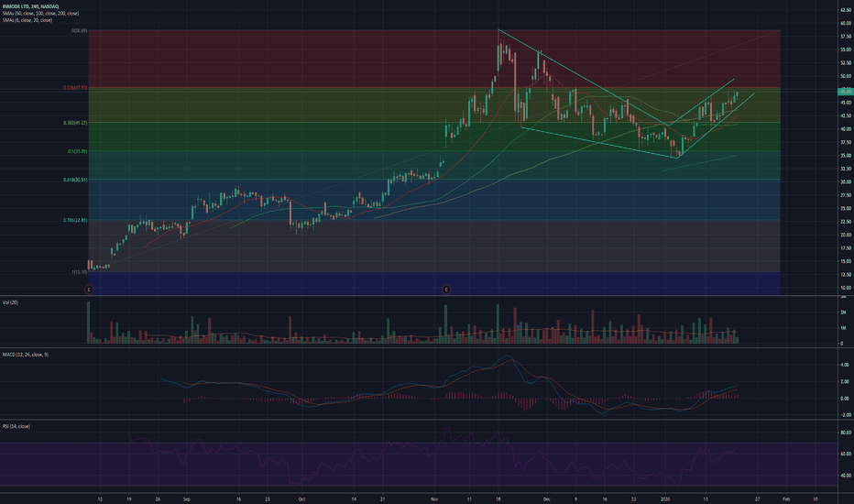
Task: Click the Fib level label 0.5(35.89)
Action: pos(77,151)
